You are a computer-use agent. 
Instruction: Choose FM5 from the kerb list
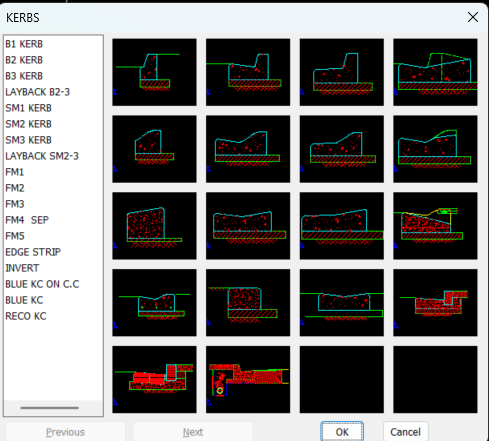tap(15, 236)
